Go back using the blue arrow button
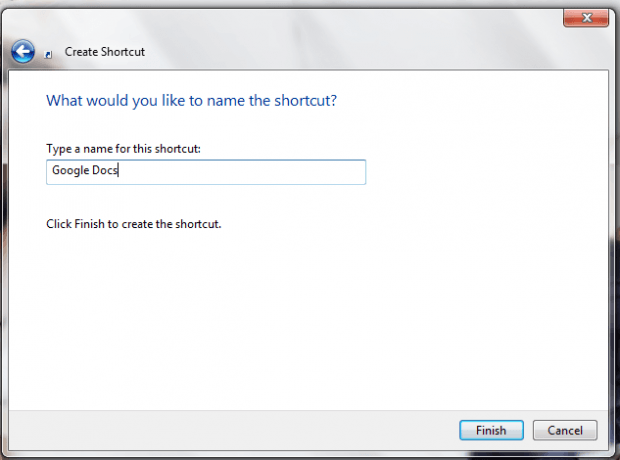The height and width of the screenshot is (460, 620). click(x=23, y=51)
